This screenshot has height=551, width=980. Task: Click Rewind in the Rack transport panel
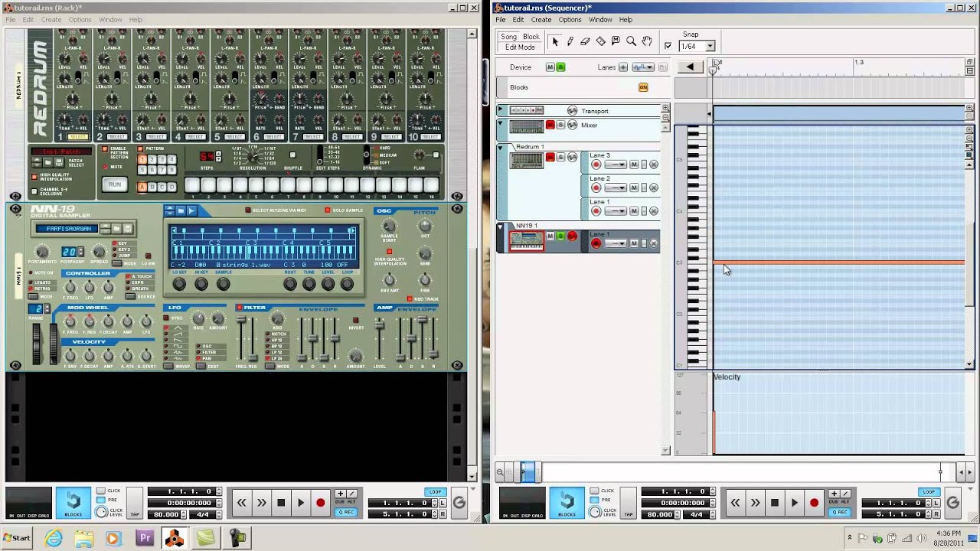point(242,503)
